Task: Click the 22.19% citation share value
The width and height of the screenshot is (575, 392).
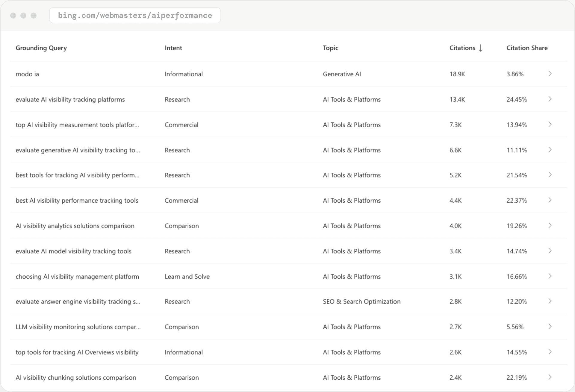Action: click(x=517, y=378)
